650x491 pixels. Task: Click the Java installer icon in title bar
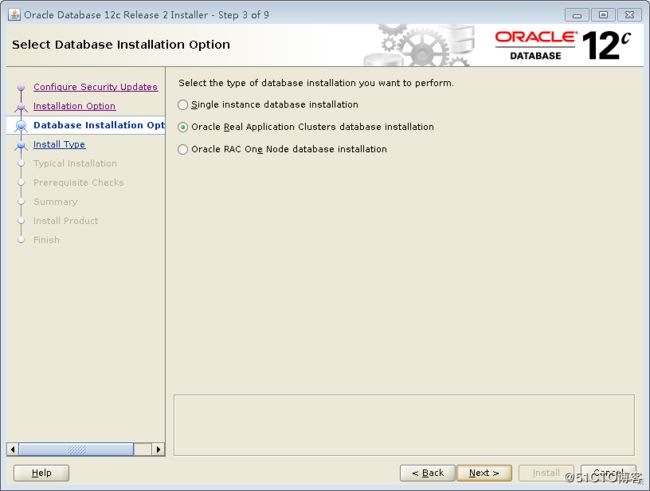tap(15, 15)
